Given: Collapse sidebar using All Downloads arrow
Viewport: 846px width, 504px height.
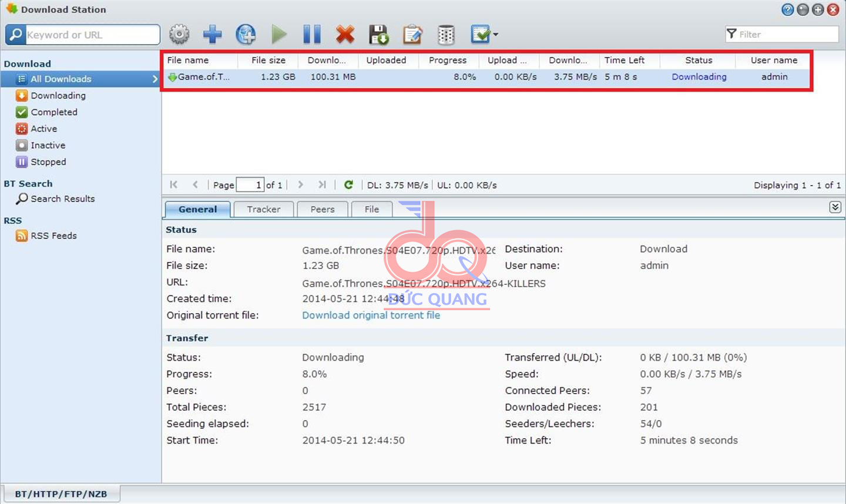Looking at the screenshot, I should [x=155, y=79].
